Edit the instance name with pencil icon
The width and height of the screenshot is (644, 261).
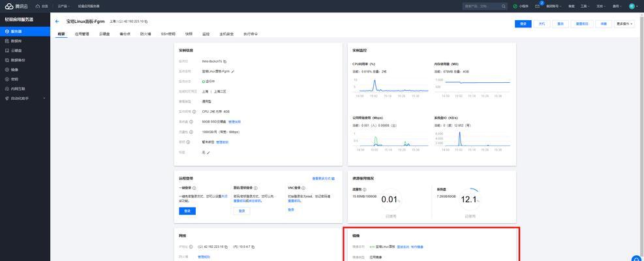pyautogui.click(x=233, y=71)
